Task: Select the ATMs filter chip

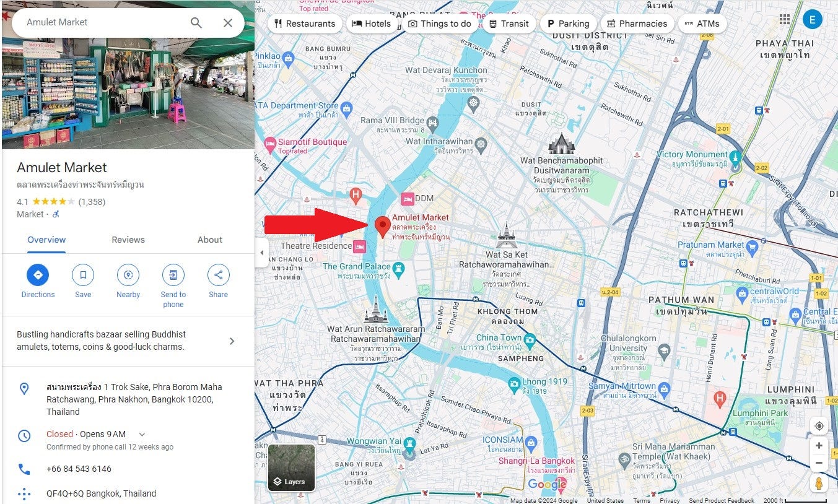Action: 702,24
